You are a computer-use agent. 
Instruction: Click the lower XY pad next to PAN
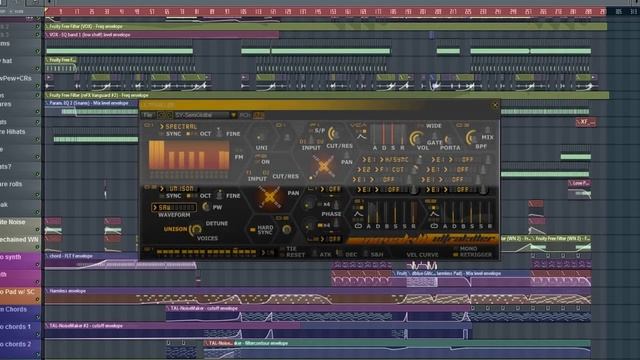point(269,198)
